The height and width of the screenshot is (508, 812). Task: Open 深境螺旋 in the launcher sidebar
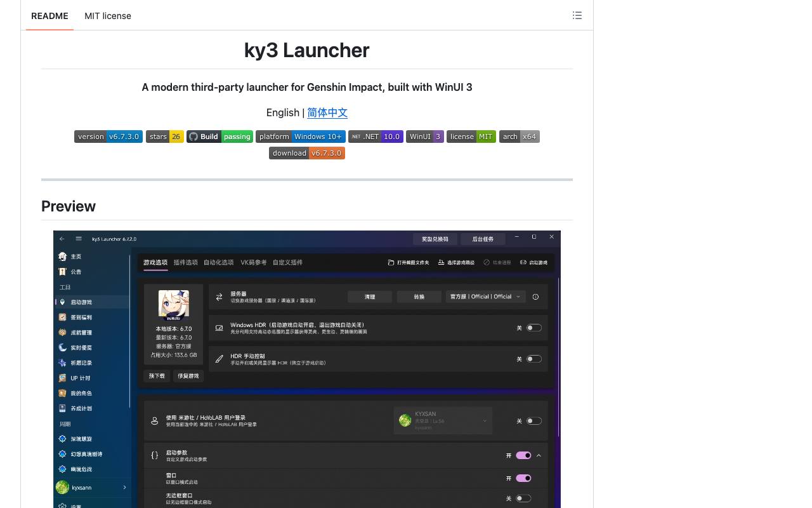pos(92,439)
